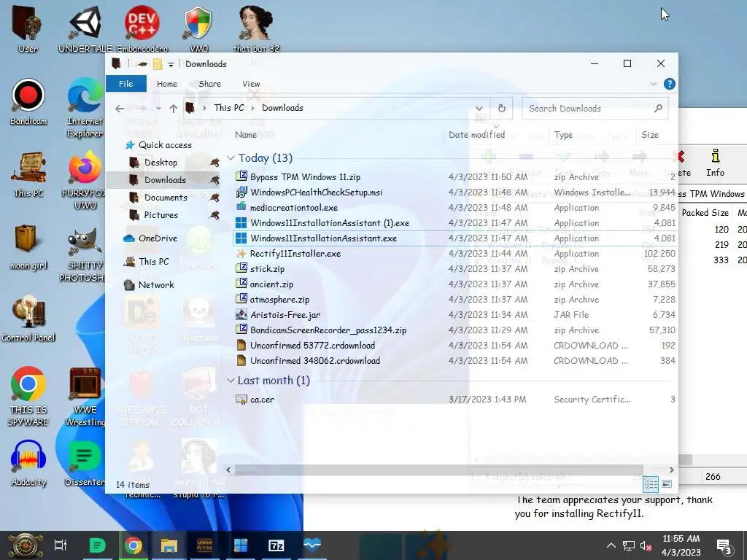Open the Control Panel desktop icon

[28, 319]
